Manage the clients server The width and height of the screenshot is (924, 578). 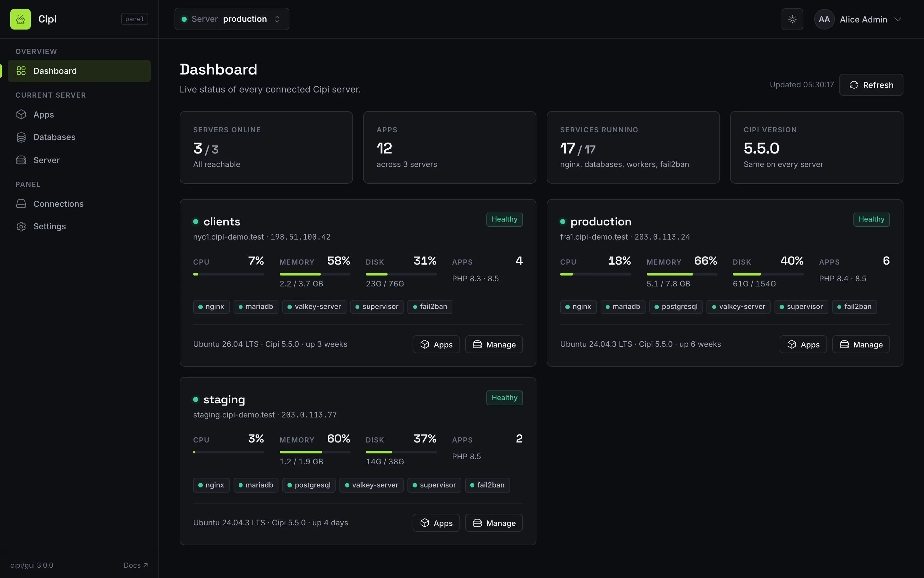(x=494, y=345)
